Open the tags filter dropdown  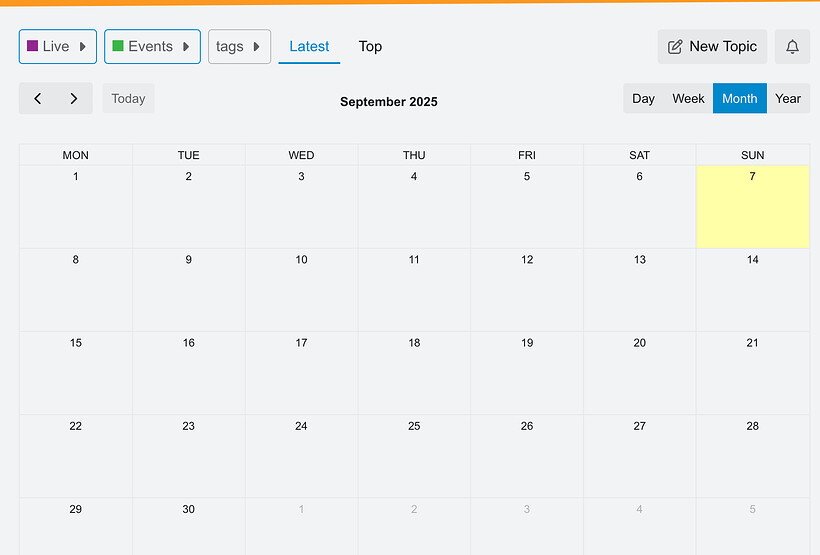click(240, 47)
